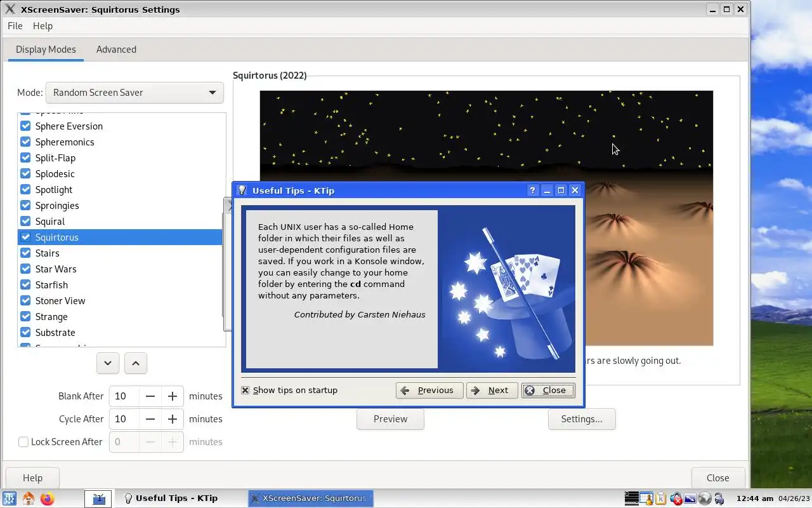Launch Firefox from the taskbar
The image size is (812, 508).
[x=48, y=498]
